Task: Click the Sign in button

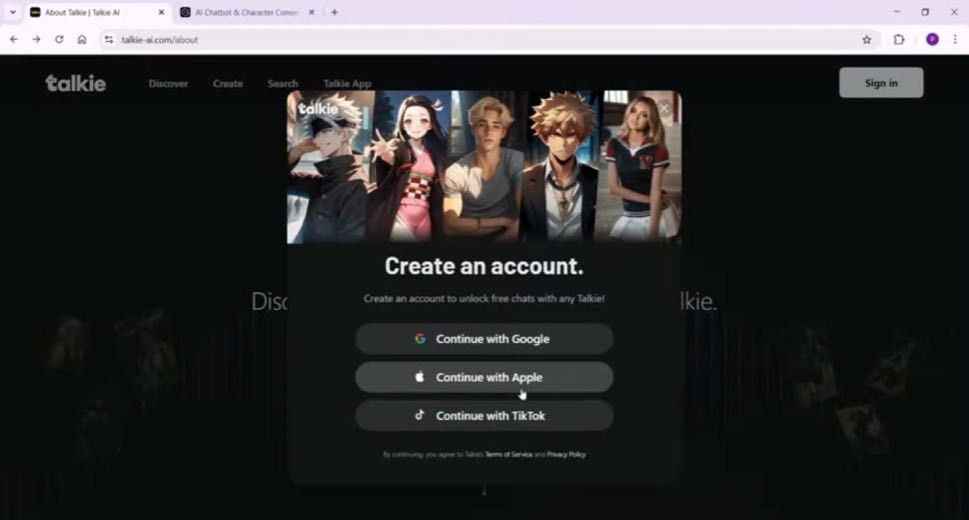Action: 881,83
